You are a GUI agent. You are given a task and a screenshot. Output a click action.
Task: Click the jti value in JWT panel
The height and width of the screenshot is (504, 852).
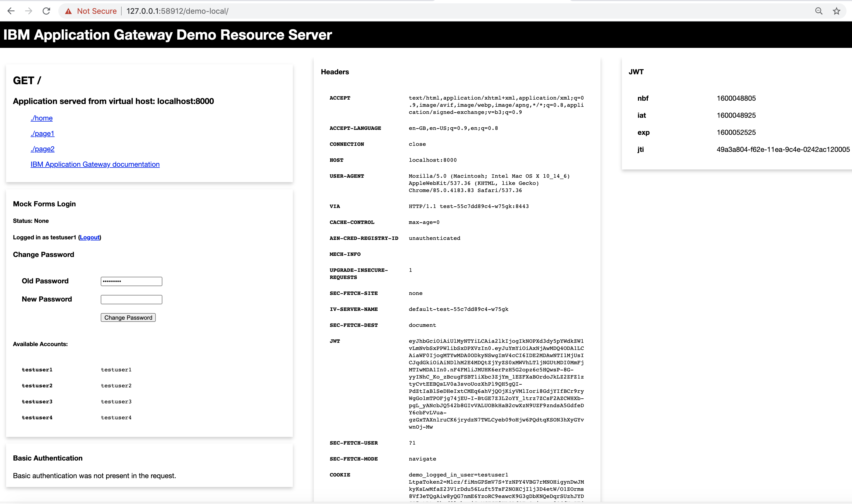tap(783, 149)
